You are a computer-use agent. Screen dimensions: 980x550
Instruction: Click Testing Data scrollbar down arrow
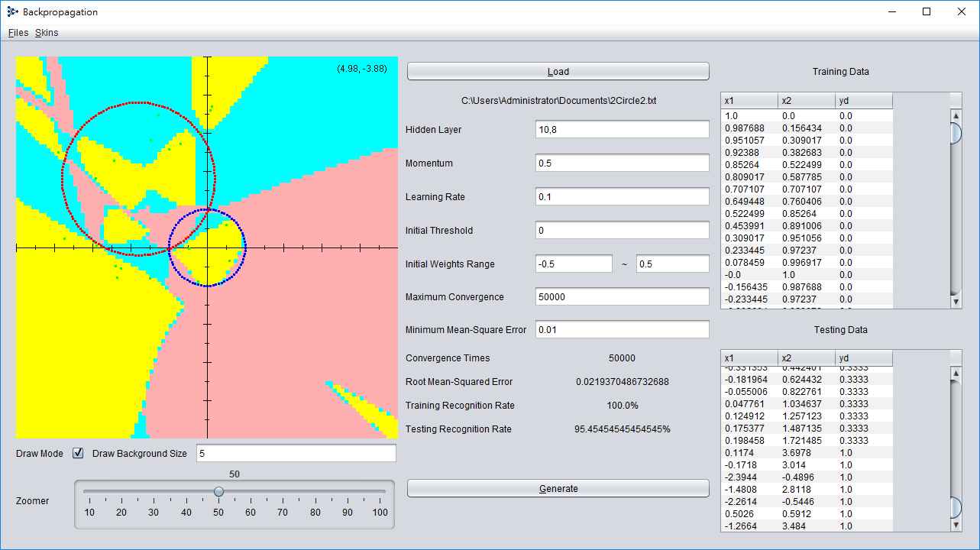point(956,526)
